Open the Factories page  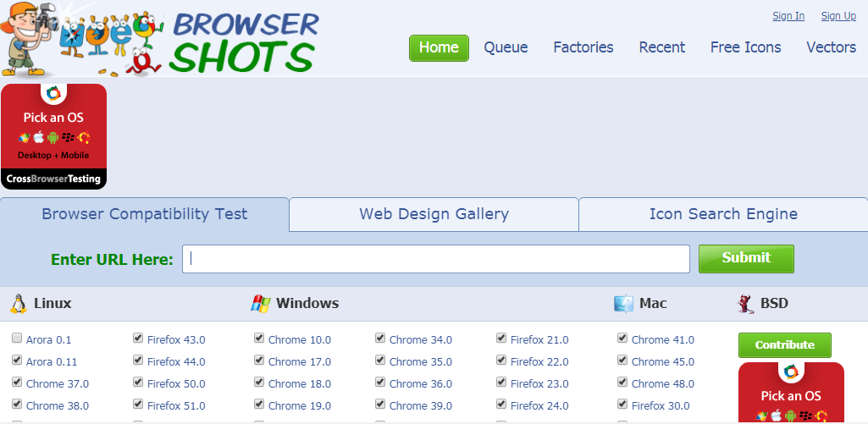pos(583,47)
